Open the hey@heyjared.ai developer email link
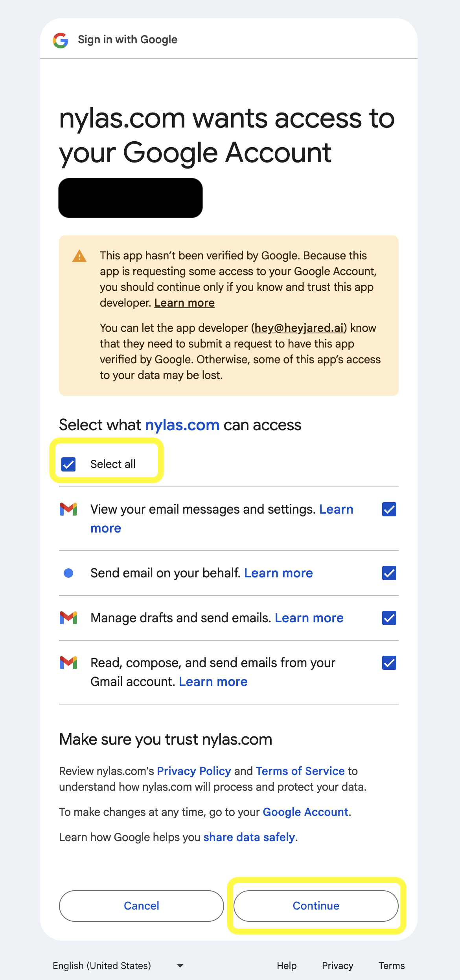The image size is (460, 980). (x=299, y=328)
